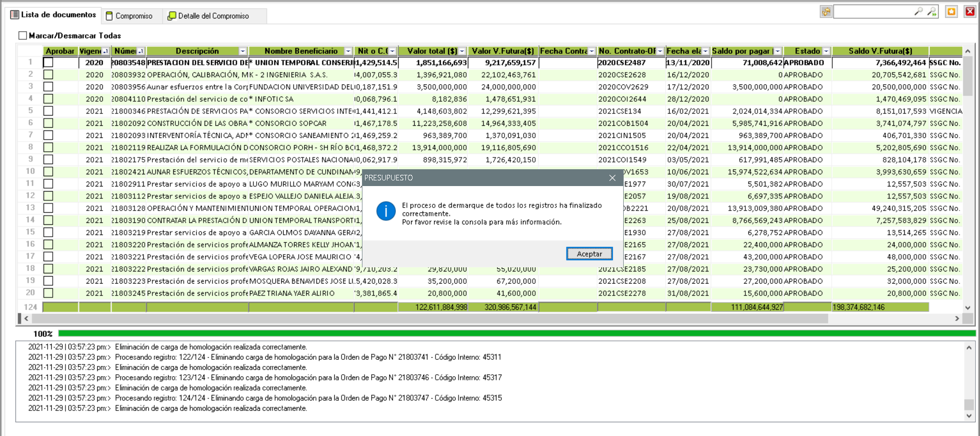The image size is (980, 436).
Task: Click the Valor total ($) column header
Action: pyautogui.click(x=431, y=51)
